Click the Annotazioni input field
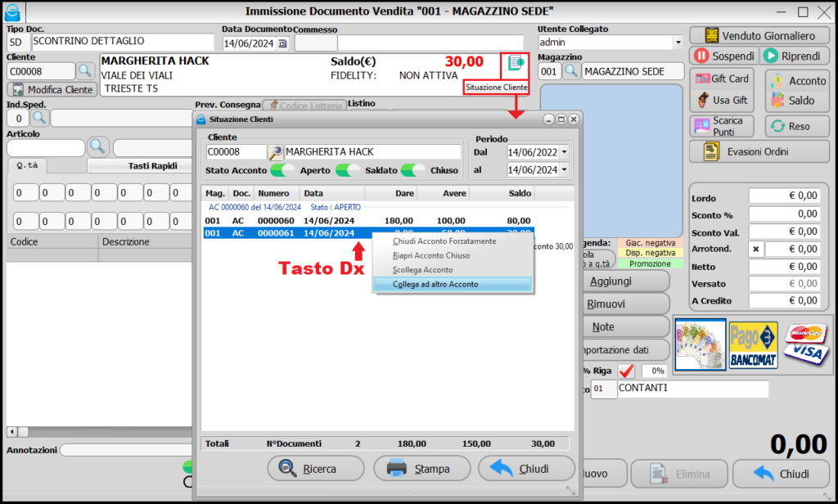The image size is (838, 504). [126, 450]
